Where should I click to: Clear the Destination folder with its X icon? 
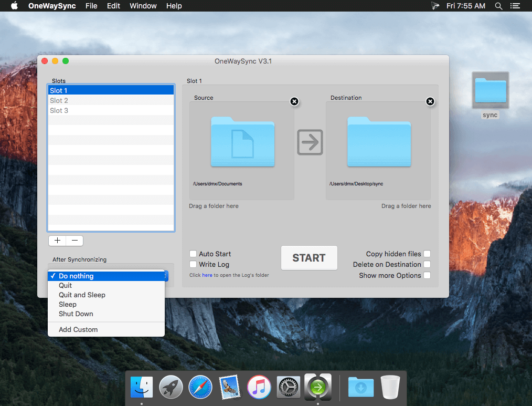coord(430,101)
